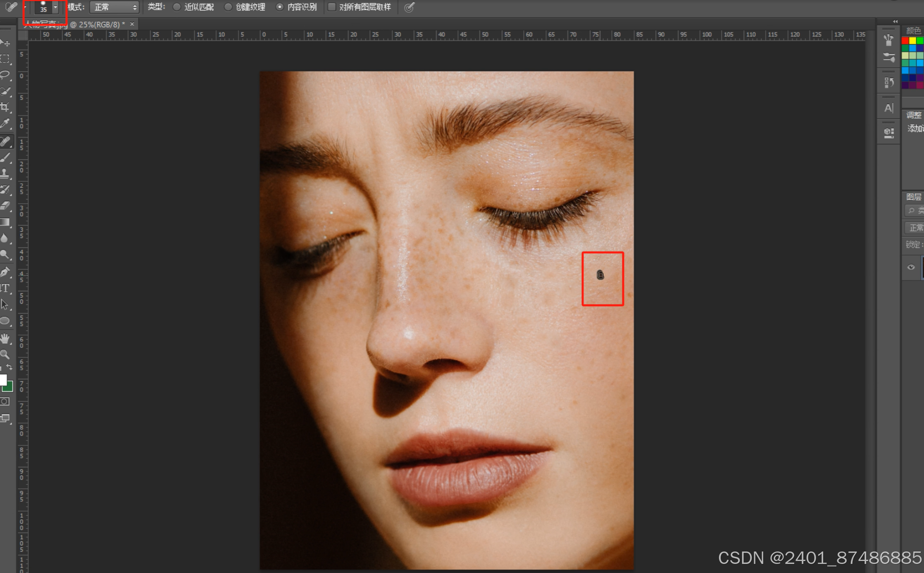Select the Eraser tool

click(5, 206)
